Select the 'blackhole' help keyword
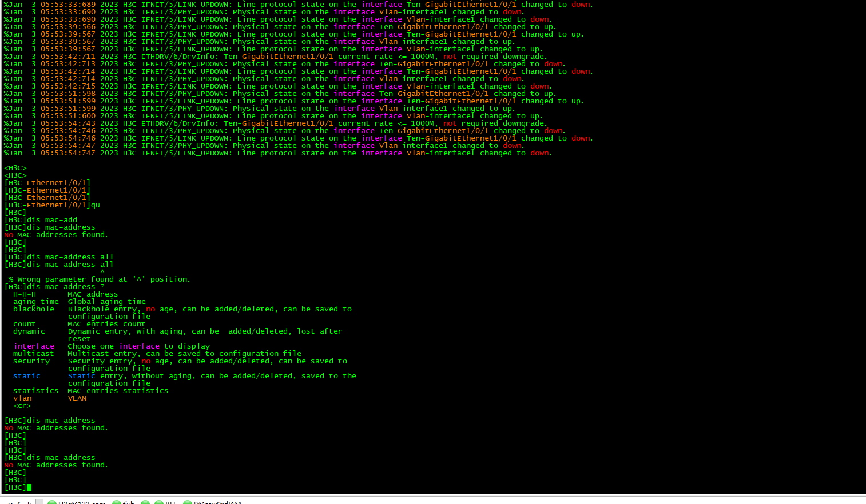Screen dimensions: 866x504 coord(34,309)
